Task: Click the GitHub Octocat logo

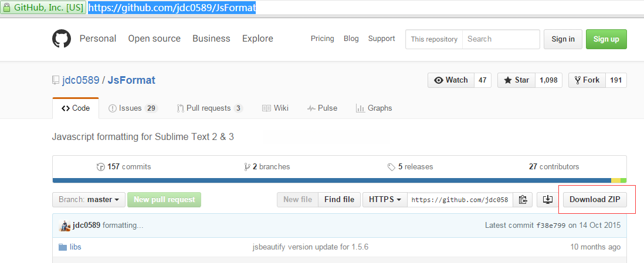Action: [62, 39]
